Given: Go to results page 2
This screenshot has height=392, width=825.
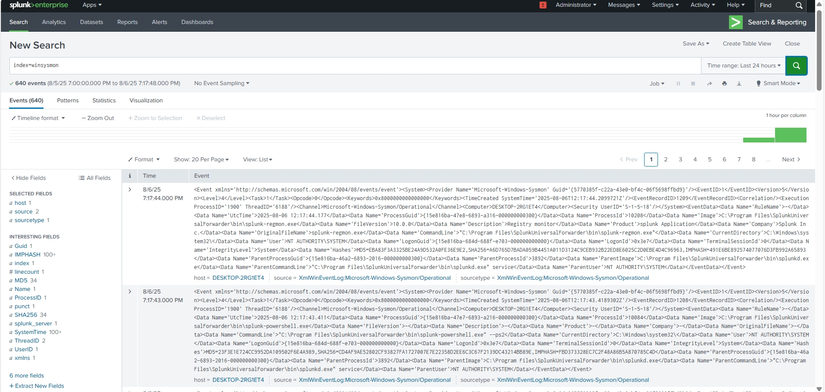Looking at the screenshot, I should [666, 159].
